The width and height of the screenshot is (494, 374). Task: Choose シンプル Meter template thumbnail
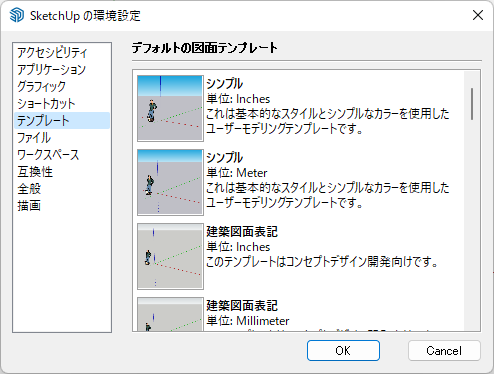(170, 182)
